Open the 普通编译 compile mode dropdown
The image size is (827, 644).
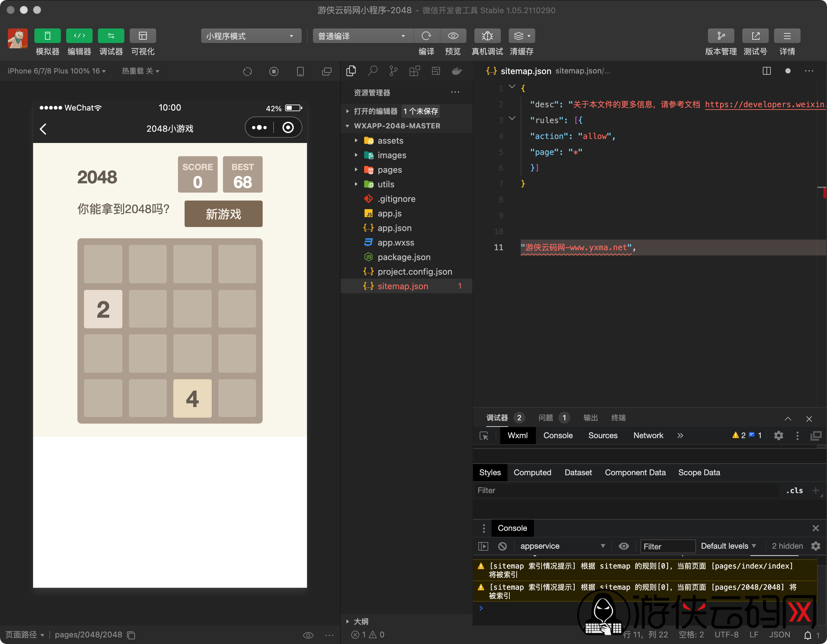pyautogui.click(x=363, y=36)
